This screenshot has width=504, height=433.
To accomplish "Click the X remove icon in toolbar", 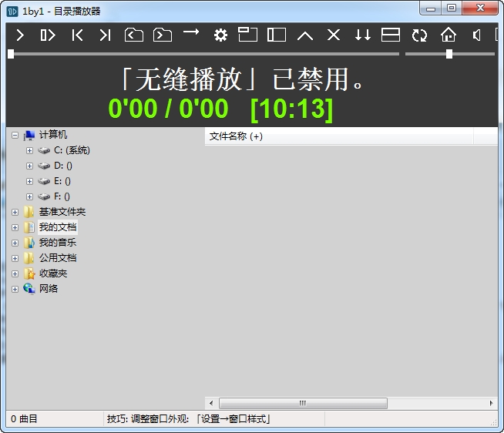I will coord(334,35).
